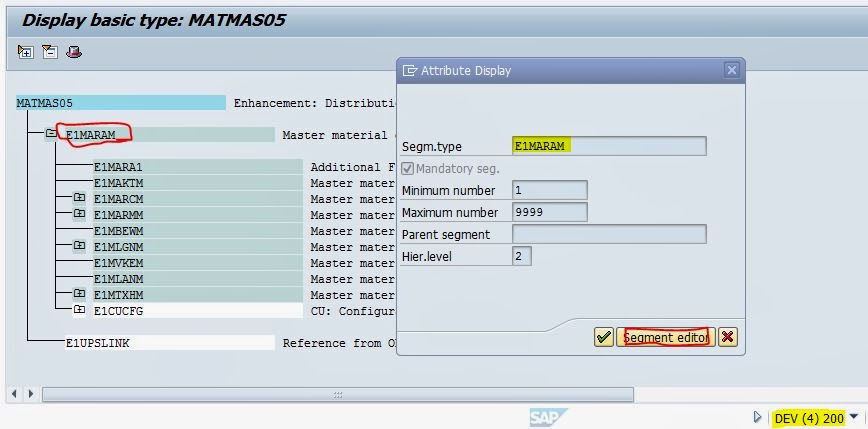Click the 'Reference from O' description text
868x429 pixels.
pos(339,343)
